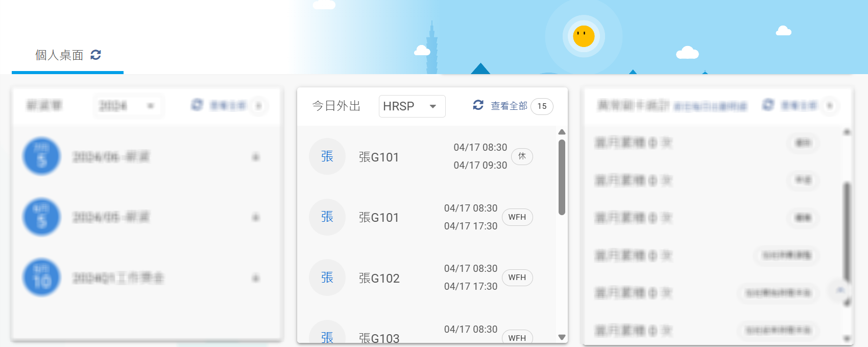Click the scroll-up arrow of the 今日外出 list

click(562, 132)
